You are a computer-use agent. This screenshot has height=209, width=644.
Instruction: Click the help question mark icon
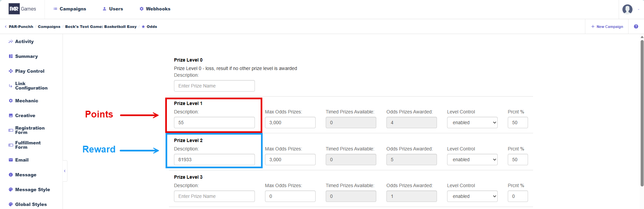tap(636, 27)
